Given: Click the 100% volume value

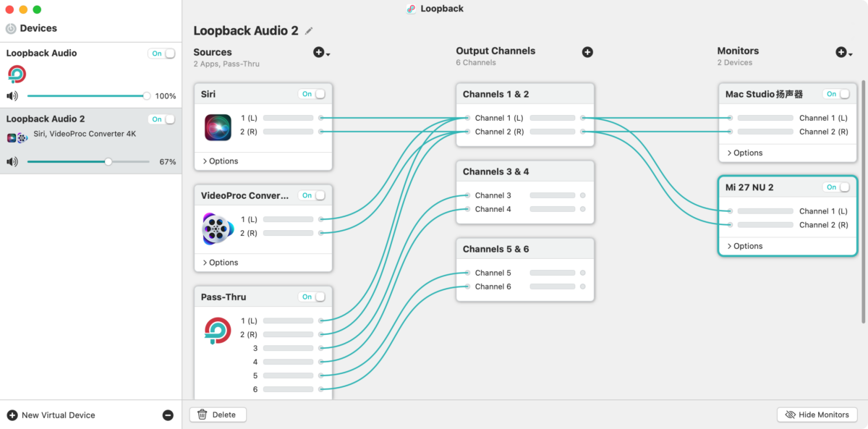Looking at the screenshot, I should click(166, 96).
